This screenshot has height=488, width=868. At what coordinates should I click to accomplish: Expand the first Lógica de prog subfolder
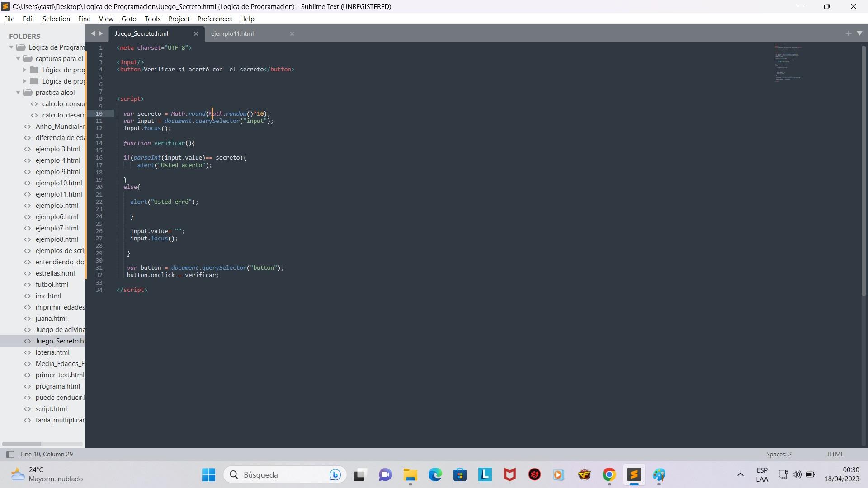pos(25,70)
